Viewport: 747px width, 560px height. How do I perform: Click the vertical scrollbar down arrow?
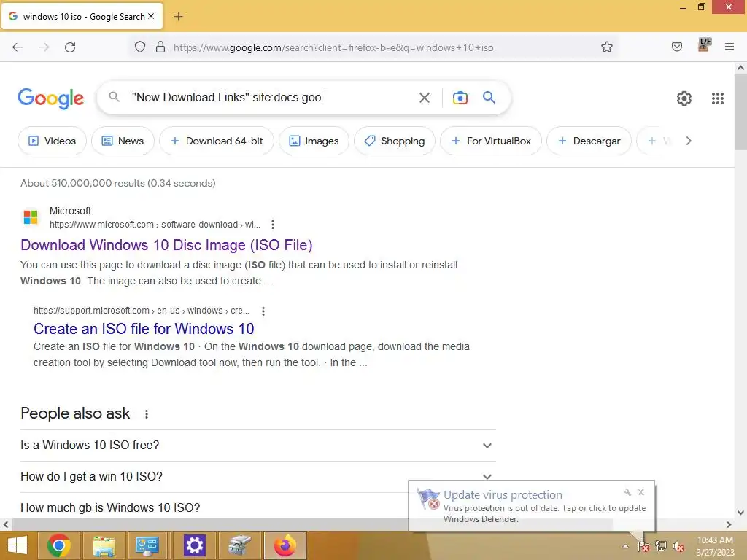point(740,513)
